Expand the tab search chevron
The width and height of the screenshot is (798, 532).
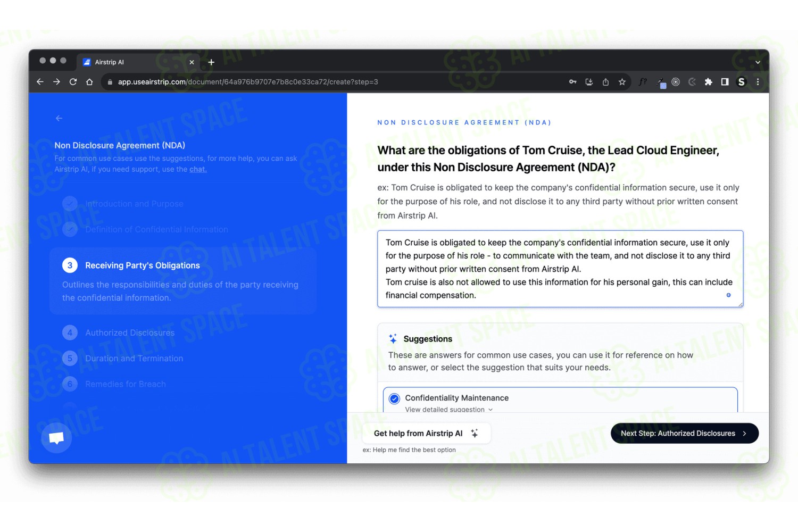pyautogui.click(x=758, y=62)
